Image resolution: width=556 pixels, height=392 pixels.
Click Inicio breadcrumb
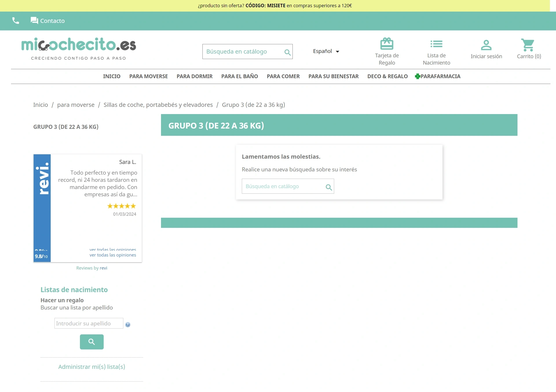coord(41,105)
